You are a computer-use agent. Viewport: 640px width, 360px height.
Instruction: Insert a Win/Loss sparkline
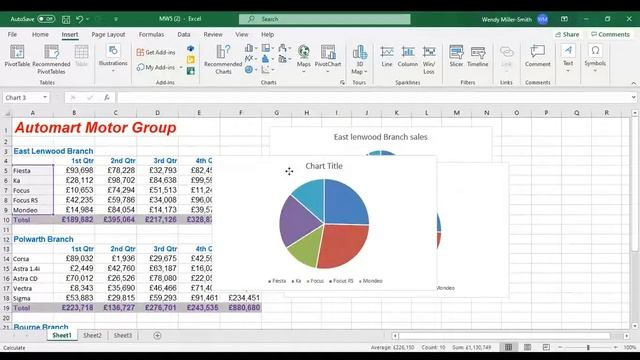point(429,60)
